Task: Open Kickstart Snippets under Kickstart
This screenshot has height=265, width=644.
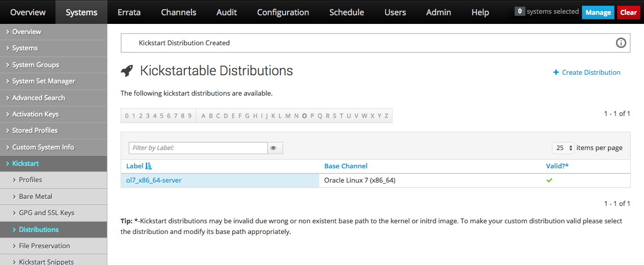Action: tap(53, 260)
